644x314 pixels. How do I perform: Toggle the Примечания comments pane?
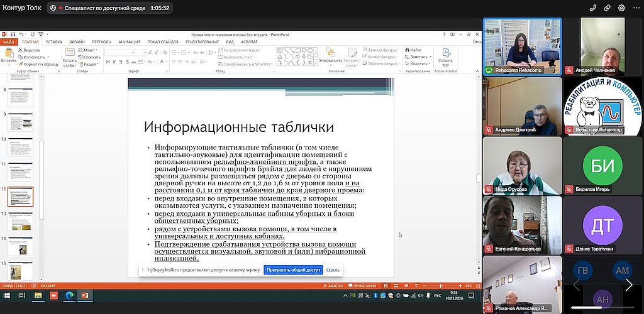[x=362, y=285]
